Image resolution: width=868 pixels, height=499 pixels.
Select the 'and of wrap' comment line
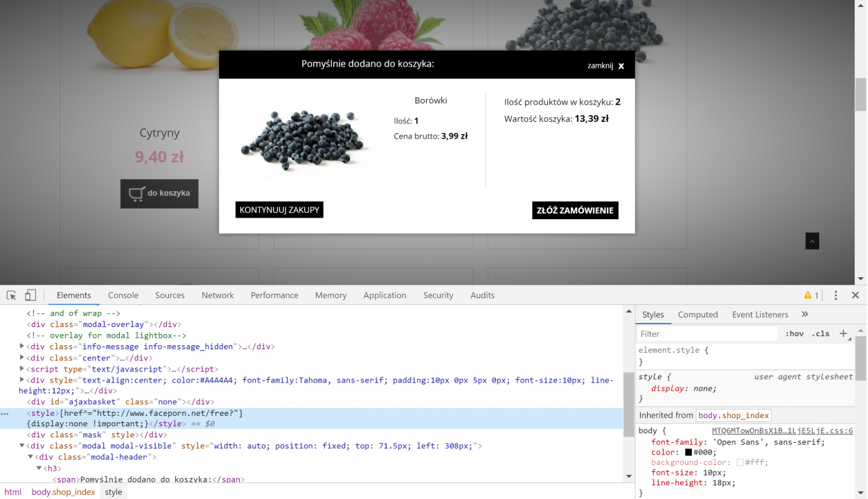73,313
